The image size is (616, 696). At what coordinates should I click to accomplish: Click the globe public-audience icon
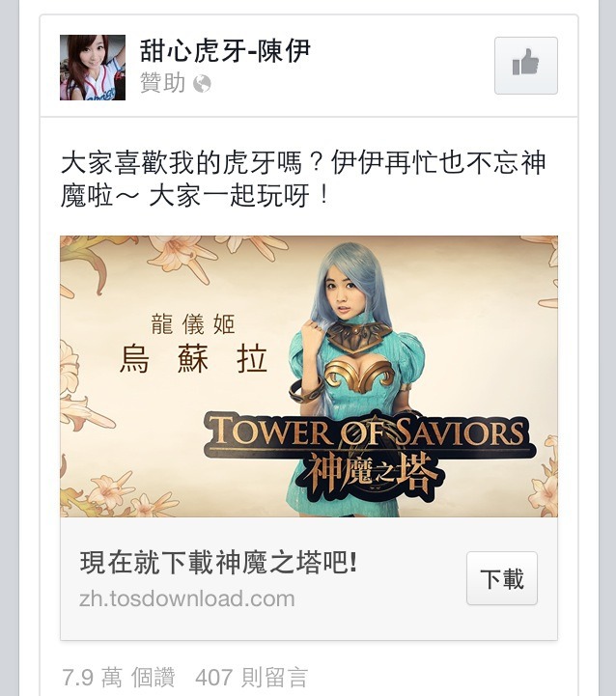click(x=202, y=83)
